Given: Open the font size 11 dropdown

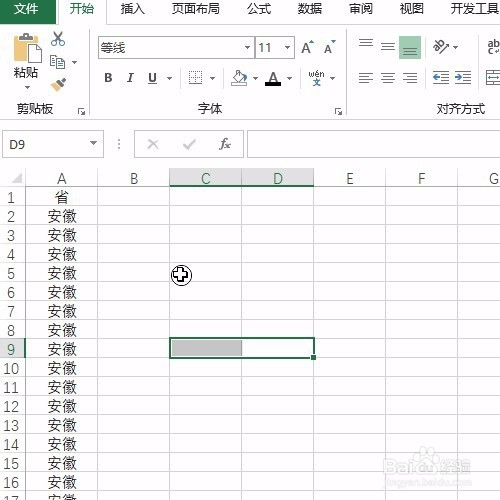Looking at the screenshot, I should tap(287, 47).
